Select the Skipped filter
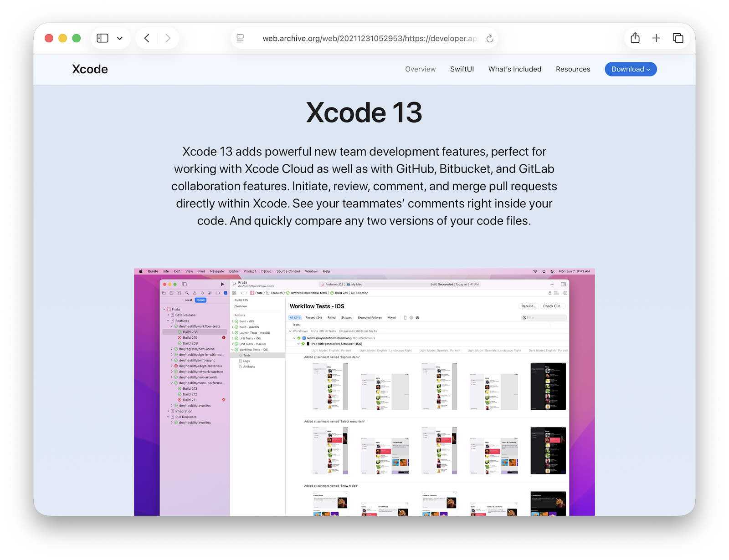 coord(347,317)
